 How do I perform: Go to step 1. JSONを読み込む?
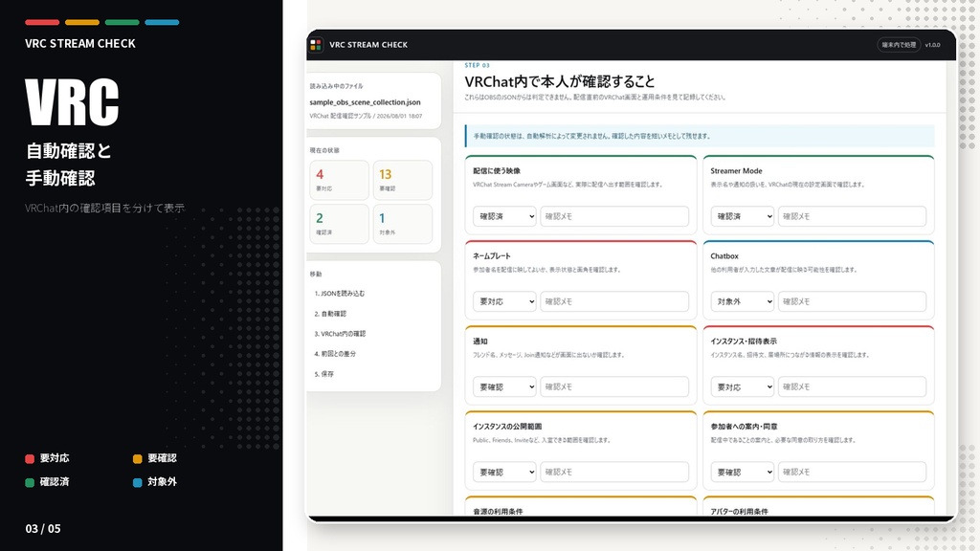(x=340, y=293)
